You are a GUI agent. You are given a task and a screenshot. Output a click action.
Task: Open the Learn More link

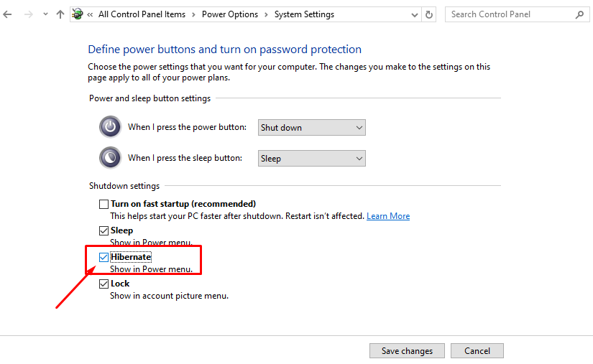tap(388, 216)
